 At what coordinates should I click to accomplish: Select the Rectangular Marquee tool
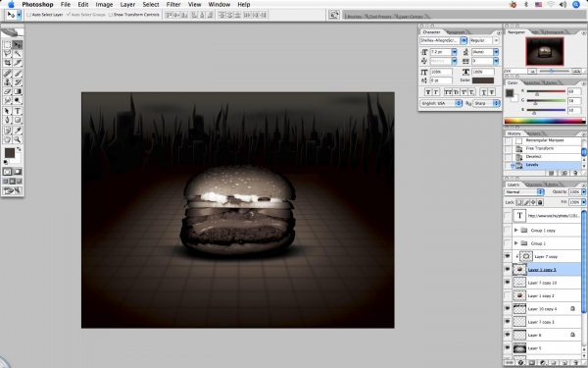pos(7,45)
